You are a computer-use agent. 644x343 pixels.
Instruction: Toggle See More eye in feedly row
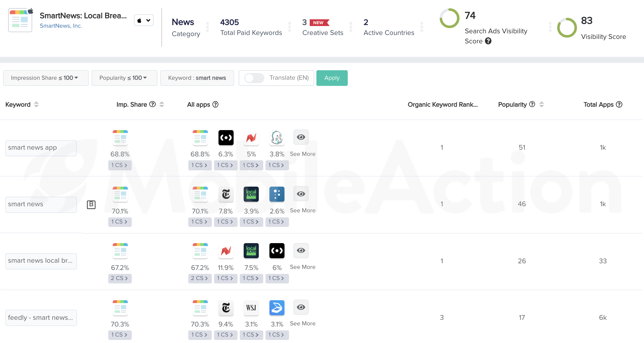click(x=301, y=307)
